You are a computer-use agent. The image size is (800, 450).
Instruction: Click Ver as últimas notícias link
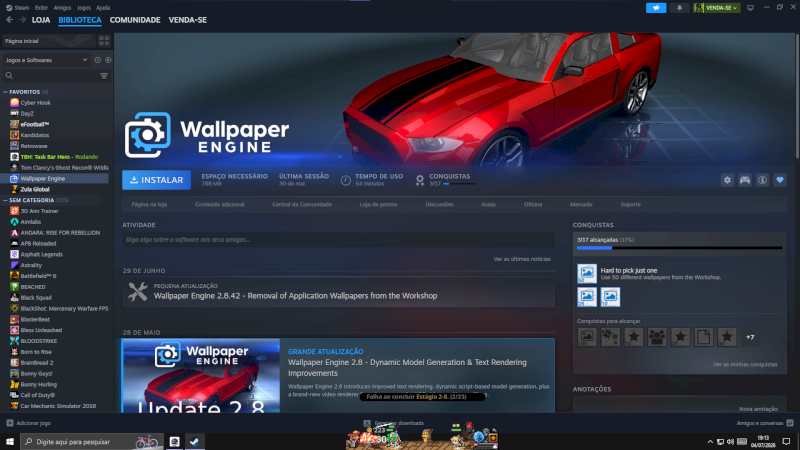522,259
